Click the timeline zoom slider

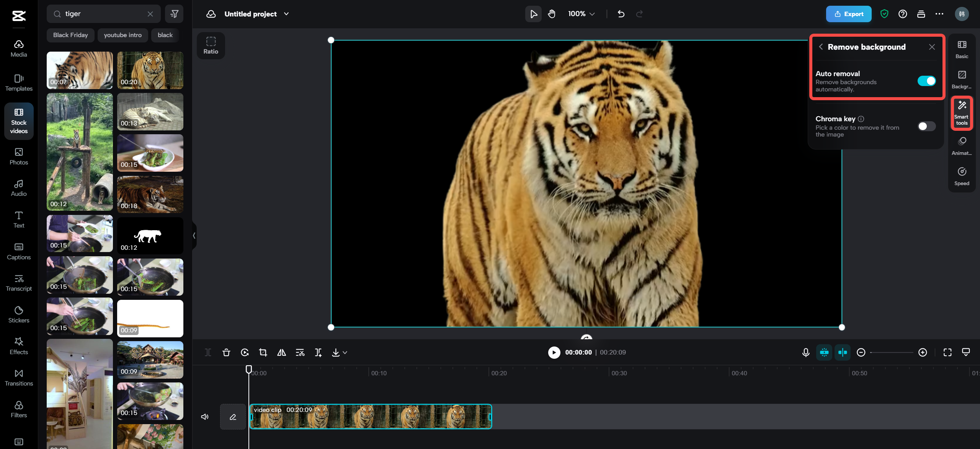tap(891, 352)
